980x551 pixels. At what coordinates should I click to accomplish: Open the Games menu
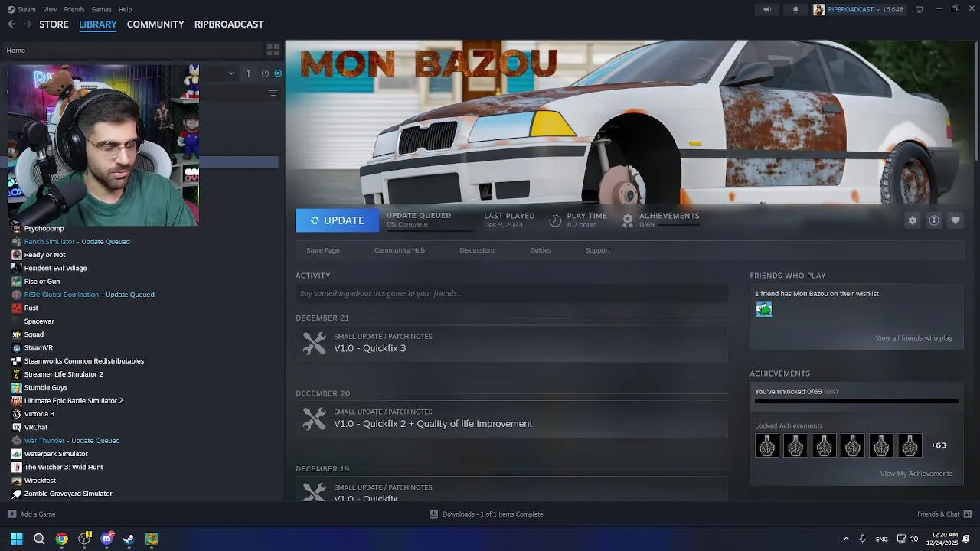point(101,9)
